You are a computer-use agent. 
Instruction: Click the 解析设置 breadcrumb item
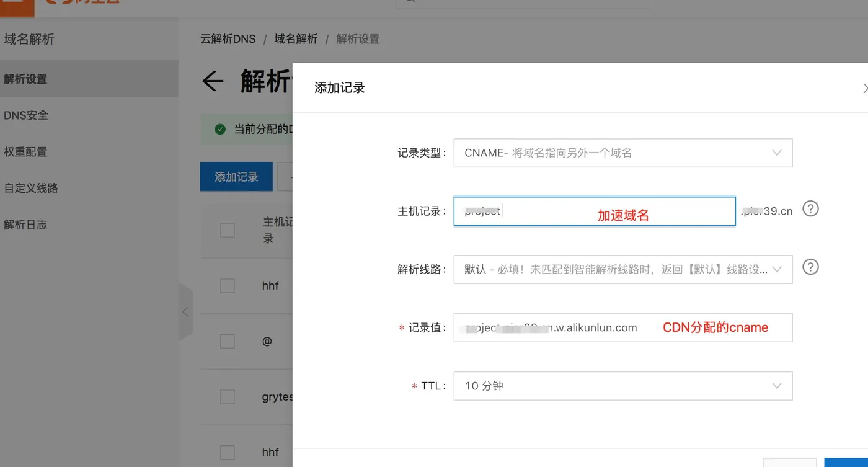(x=358, y=39)
